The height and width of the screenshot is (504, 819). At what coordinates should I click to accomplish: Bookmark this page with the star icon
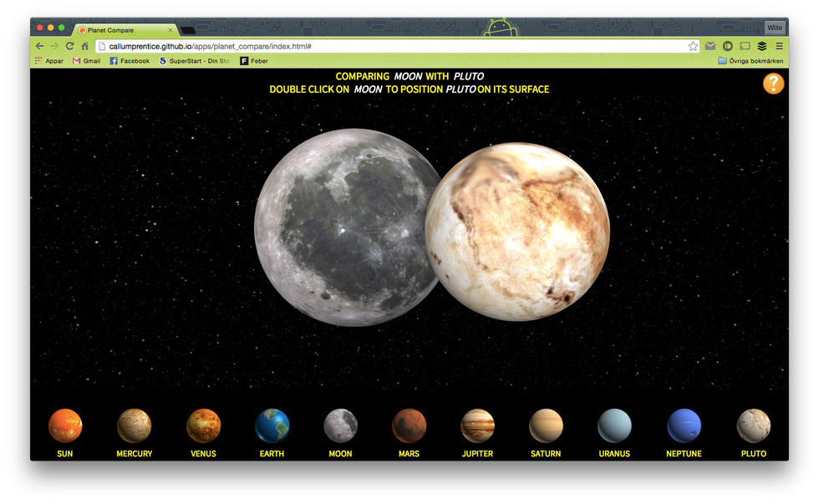(x=693, y=46)
